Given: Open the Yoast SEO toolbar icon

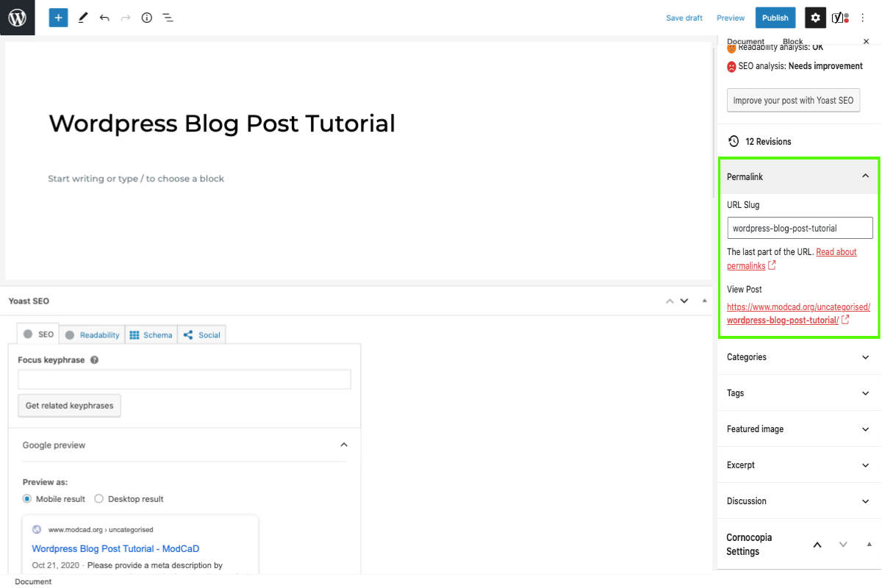Looking at the screenshot, I should [x=840, y=18].
